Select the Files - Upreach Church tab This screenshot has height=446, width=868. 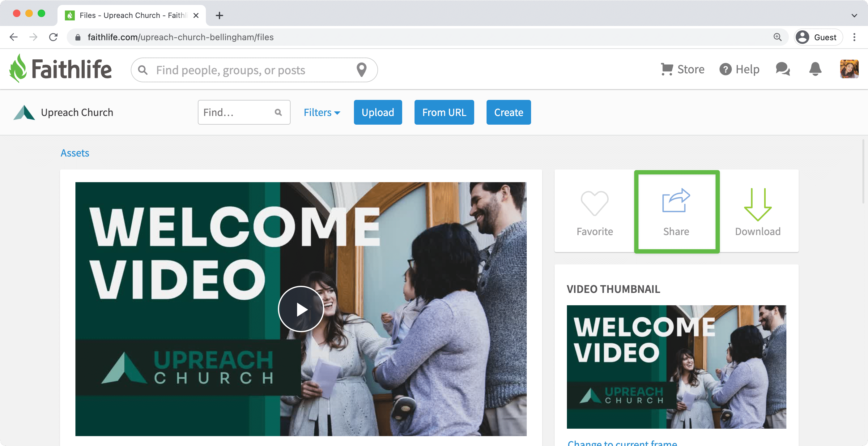tap(131, 15)
